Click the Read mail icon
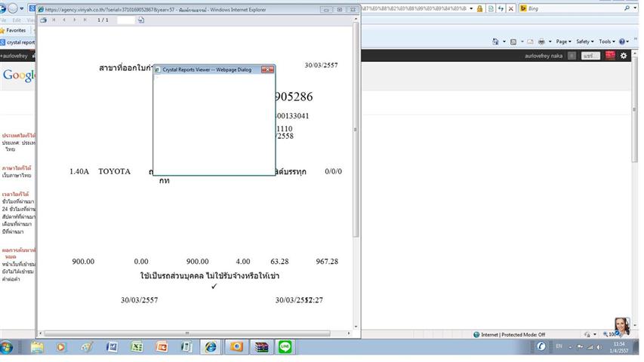This screenshot has height=362, width=644. [530, 41]
